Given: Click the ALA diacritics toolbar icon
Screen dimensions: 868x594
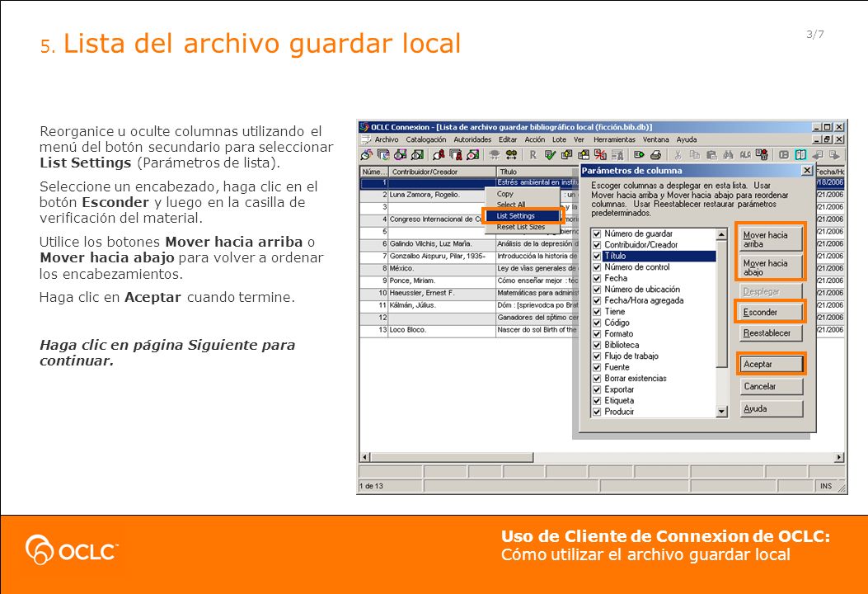Looking at the screenshot, I should [x=745, y=154].
